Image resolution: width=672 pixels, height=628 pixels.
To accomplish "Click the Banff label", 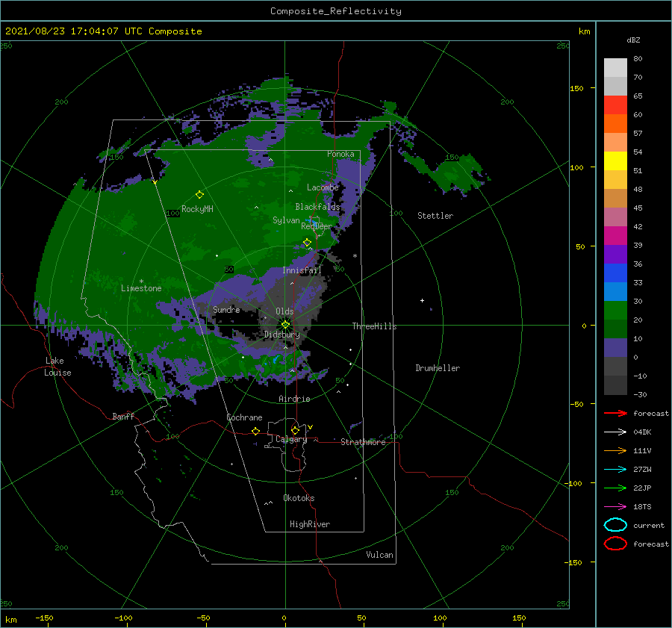I will point(123,417).
